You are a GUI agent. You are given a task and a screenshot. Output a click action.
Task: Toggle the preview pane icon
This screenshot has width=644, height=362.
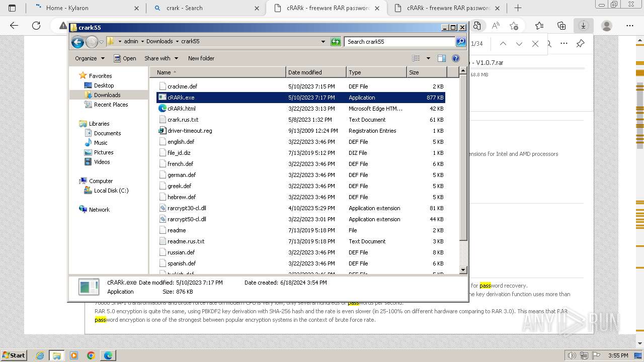point(442,58)
